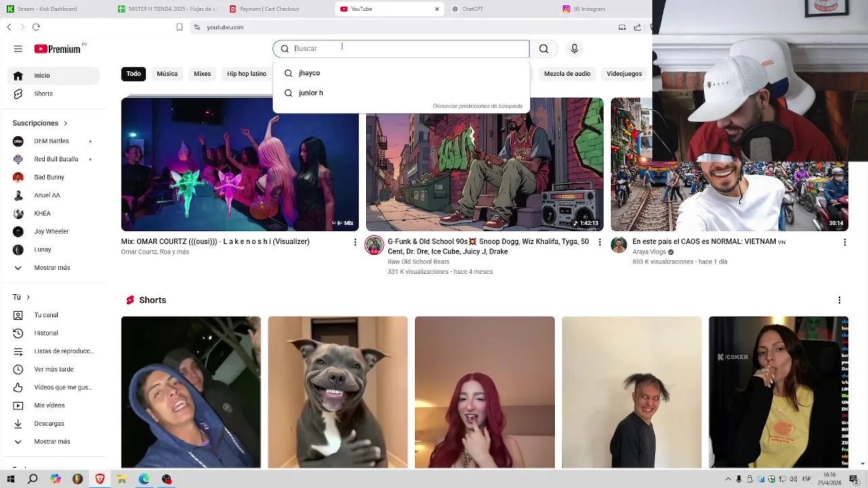Select the Videojuegos filter chip

click(x=624, y=74)
